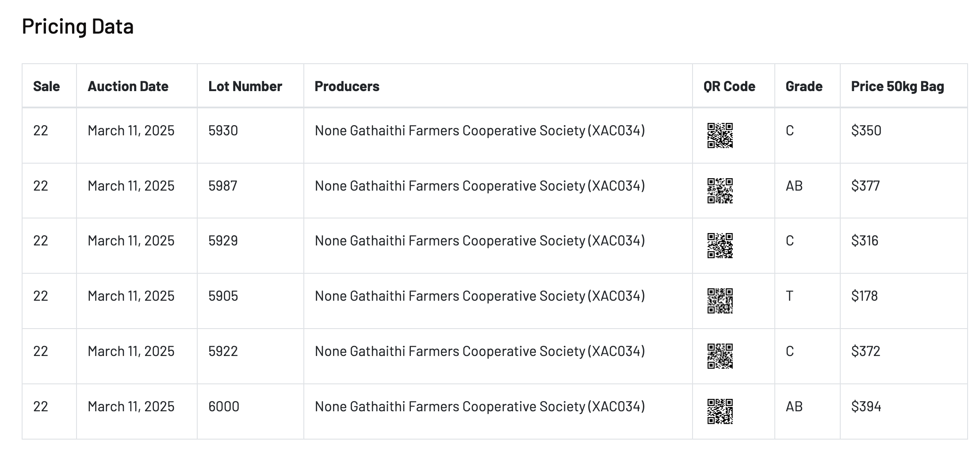Select the Lot Number column header
Image resolution: width=980 pixels, height=467 pixels.
pos(245,86)
